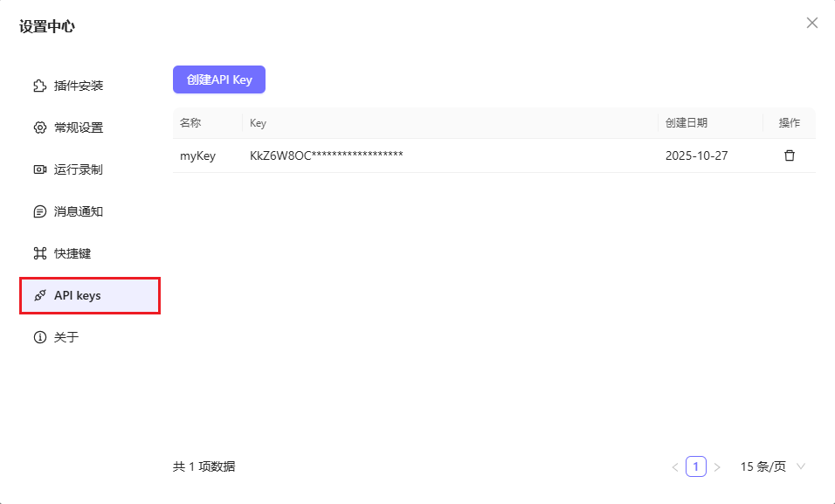Viewport: 835px width, 504px height.
Task: Select the 关于 info circle icon
Action: click(39, 336)
